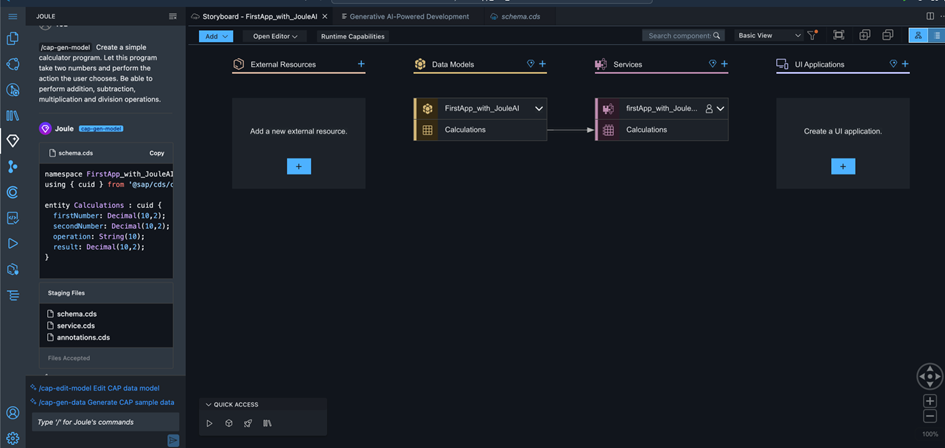The height and width of the screenshot is (448, 945).
Task: Switch to graphical storyboard view toggle
Action: 918,36
